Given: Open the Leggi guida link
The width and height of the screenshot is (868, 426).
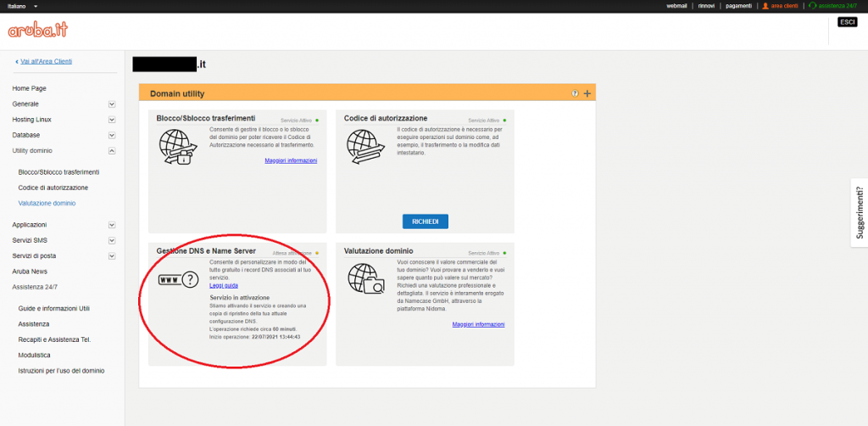Looking at the screenshot, I should (x=224, y=285).
